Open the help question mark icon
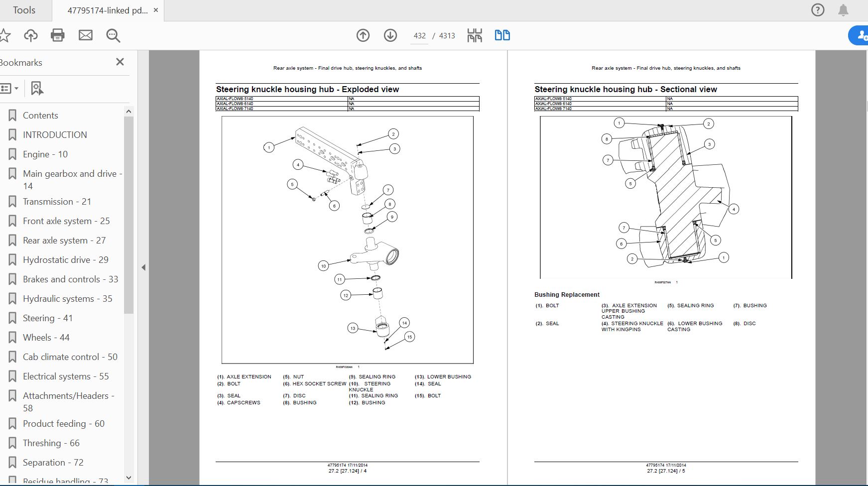868x486 pixels. tap(818, 10)
